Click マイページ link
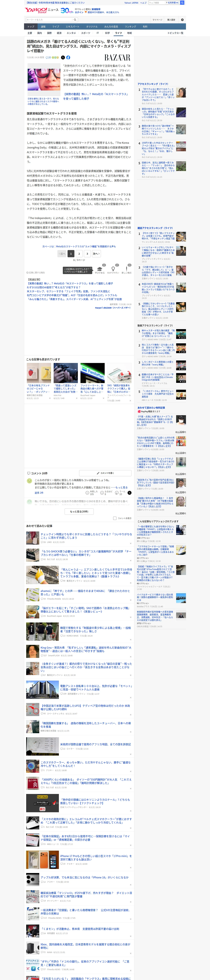The height and width of the screenshot is (980, 210). (x=157, y=20)
